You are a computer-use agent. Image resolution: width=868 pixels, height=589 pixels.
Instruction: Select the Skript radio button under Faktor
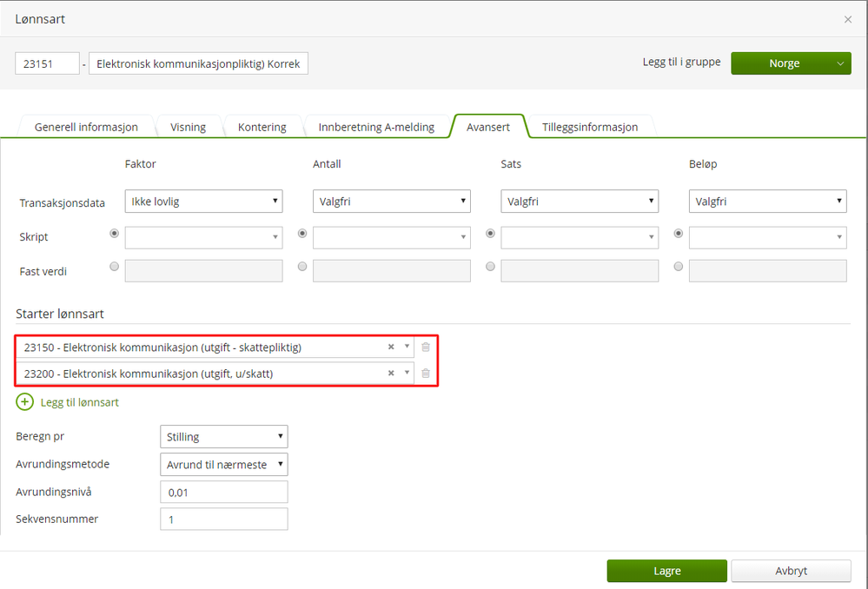click(x=115, y=234)
